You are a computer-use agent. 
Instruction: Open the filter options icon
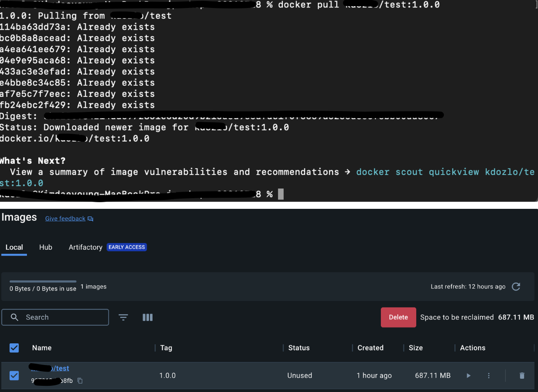click(x=123, y=317)
